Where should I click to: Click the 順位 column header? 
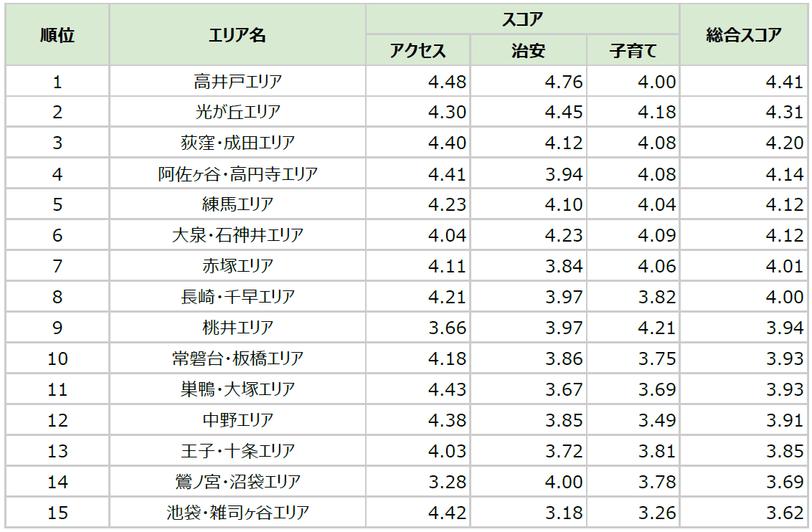pos(57,35)
